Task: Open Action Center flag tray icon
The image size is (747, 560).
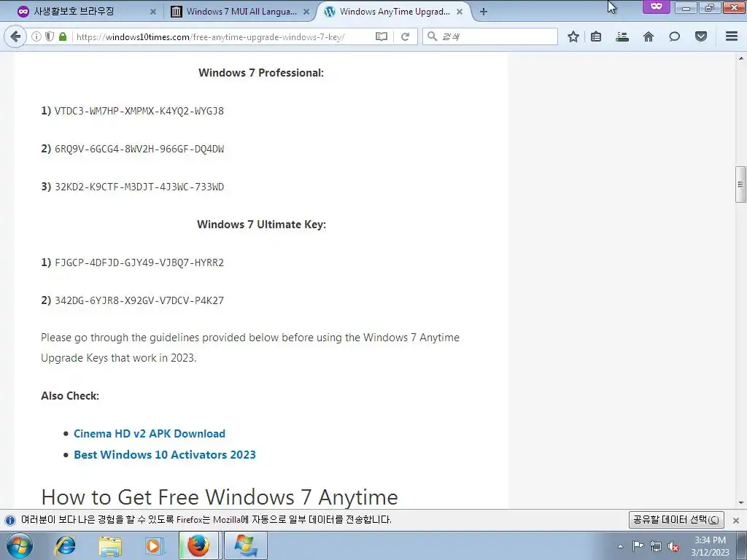Action: click(638, 546)
